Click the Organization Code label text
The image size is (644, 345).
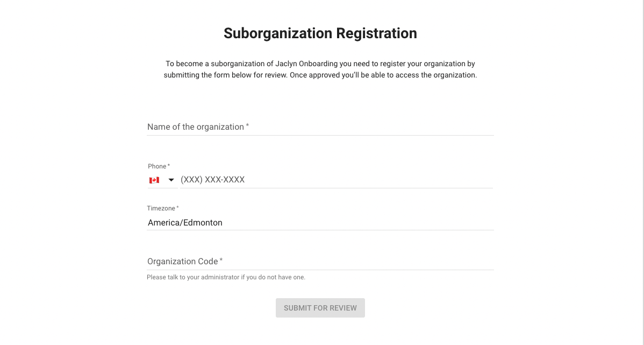[183, 262]
